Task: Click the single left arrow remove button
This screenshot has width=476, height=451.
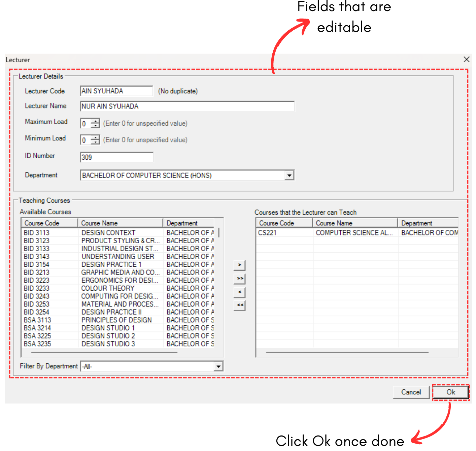Action: (x=239, y=292)
